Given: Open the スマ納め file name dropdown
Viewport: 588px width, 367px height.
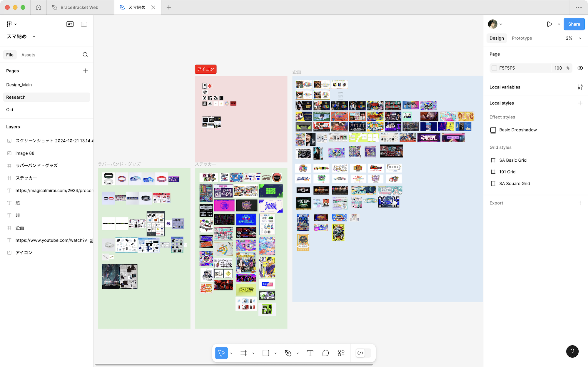Looking at the screenshot, I should tap(34, 36).
